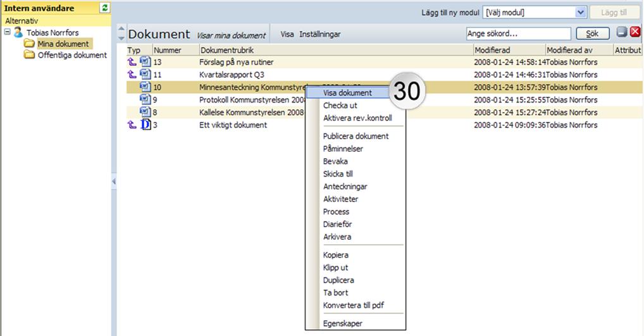This screenshot has width=644, height=336.
Task: Choose Ta bort in the context menu
Action: (x=335, y=293)
